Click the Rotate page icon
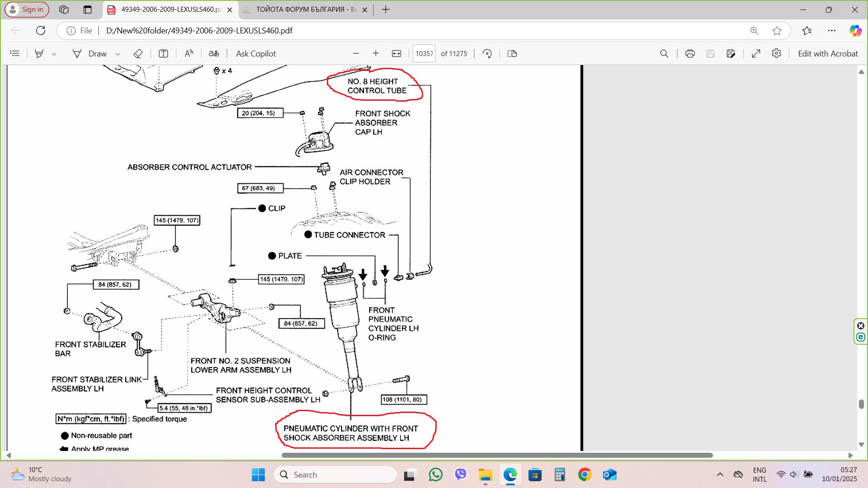This screenshot has width=868, height=488. click(487, 53)
